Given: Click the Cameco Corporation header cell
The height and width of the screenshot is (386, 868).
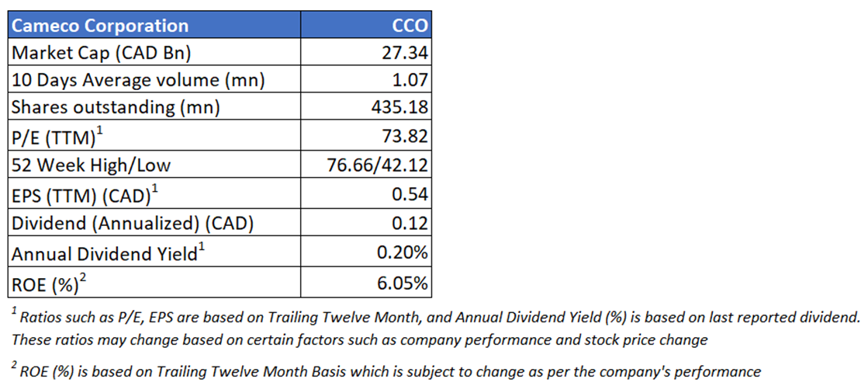Looking at the screenshot, I should (100, 25).
